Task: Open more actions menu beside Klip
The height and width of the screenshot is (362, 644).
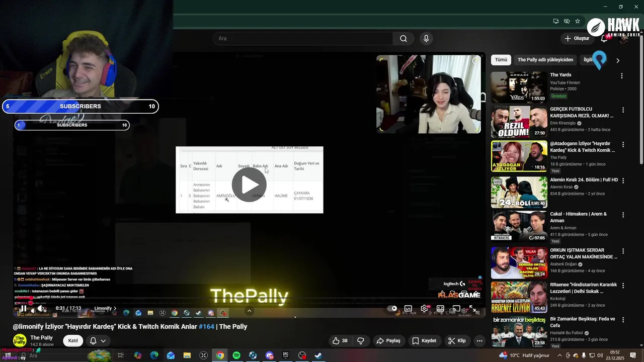Action: (x=479, y=341)
